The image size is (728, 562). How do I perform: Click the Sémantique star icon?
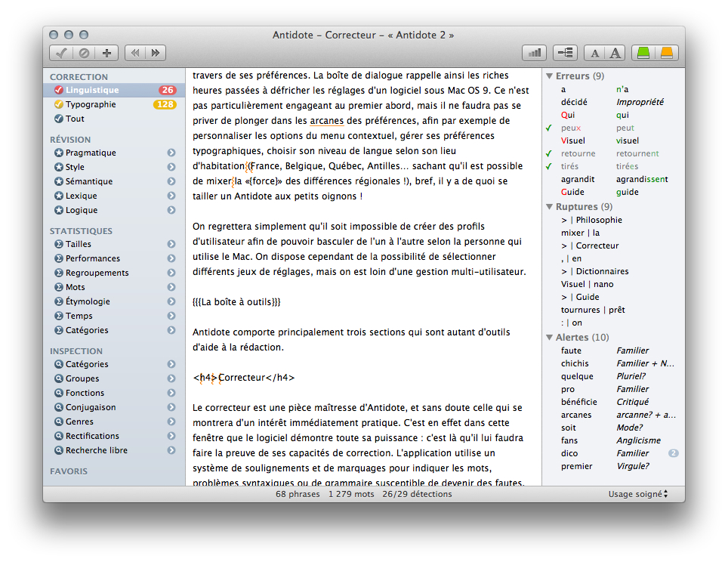pyautogui.click(x=58, y=181)
